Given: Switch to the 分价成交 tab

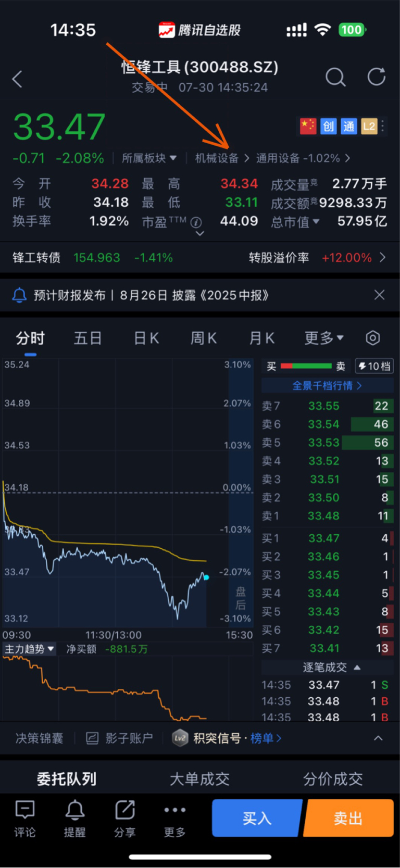Looking at the screenshot, I should (x=333, y=779).
